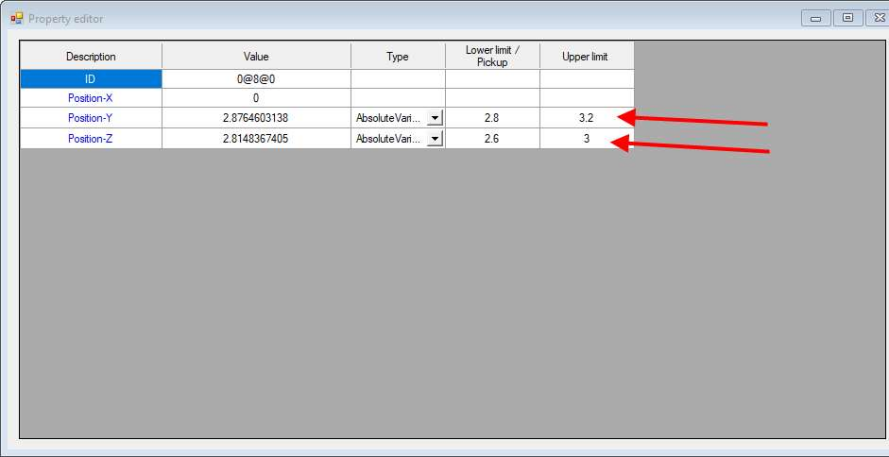Select the ID description cell
This screenshot has height=457, width=889.
point(91,79)
